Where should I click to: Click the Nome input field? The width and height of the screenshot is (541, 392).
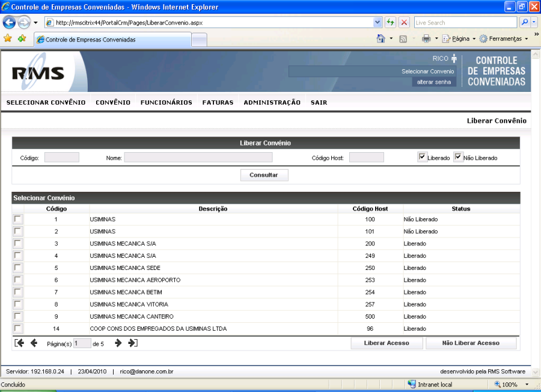click(198, 158)
